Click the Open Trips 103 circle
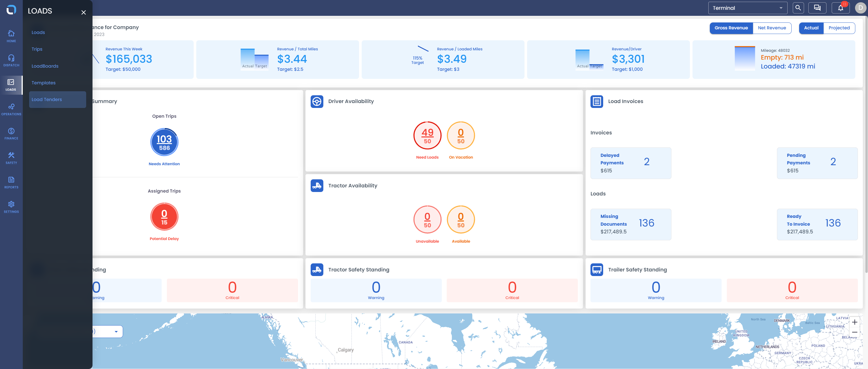Image resolution: width=868 pixels, height=369 pixels. pos(165,142)
